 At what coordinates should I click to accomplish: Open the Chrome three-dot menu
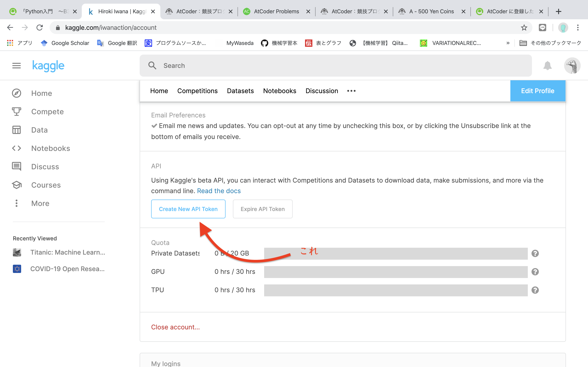tap(578, 28)
